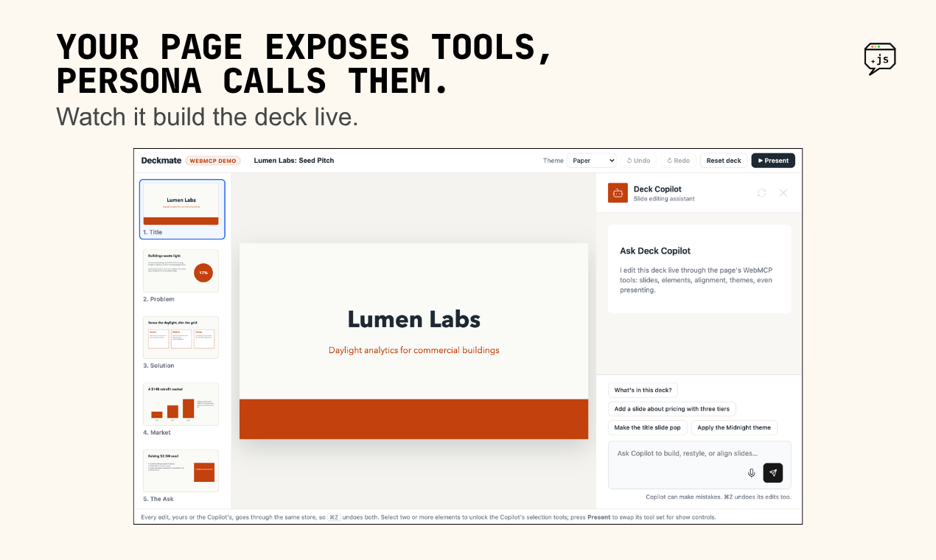This screenshot has width=936, height=560.
Task: Choose the "Apply the Midnight theme" suggestion
Action: pos(734,427)
